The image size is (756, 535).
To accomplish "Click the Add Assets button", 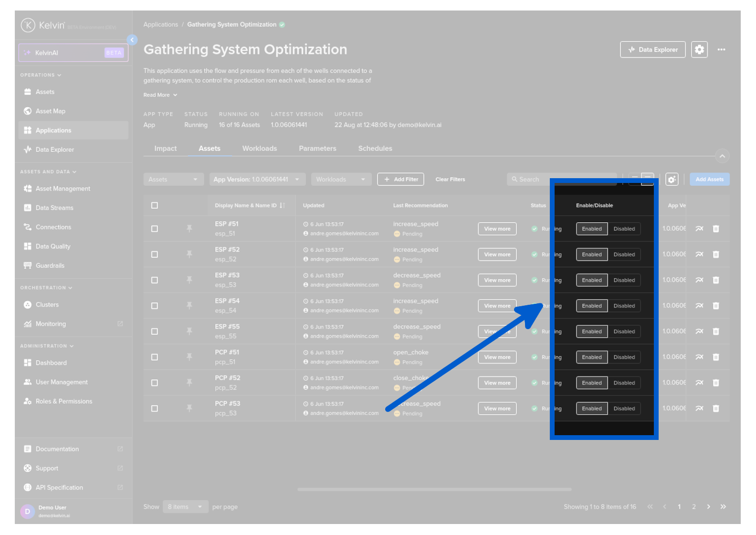I will click(709, 180).
